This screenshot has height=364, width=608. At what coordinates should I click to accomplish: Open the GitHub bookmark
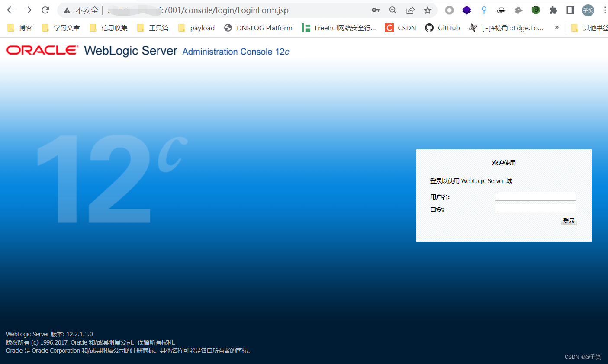coord(442,27)
